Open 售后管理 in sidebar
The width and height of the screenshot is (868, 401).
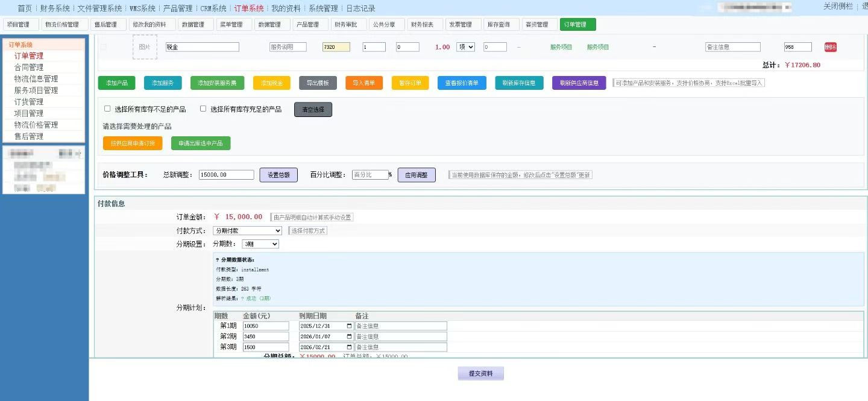pos(29,136)
